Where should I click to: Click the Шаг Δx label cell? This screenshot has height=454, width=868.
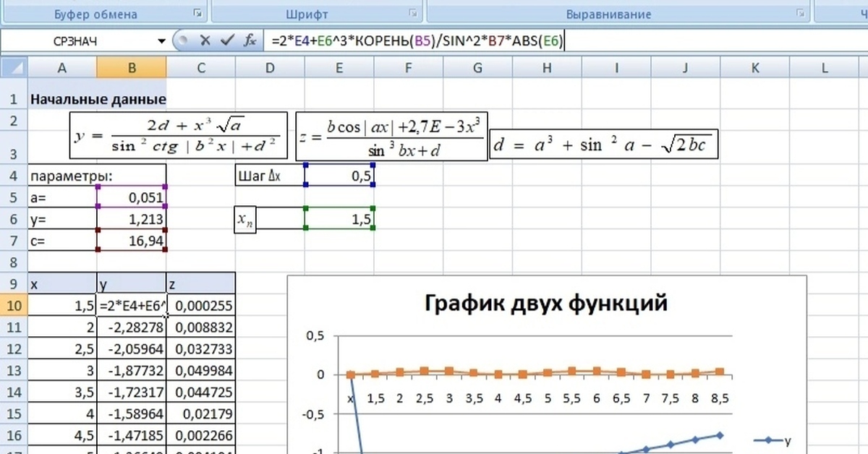[x=270, y=176]
